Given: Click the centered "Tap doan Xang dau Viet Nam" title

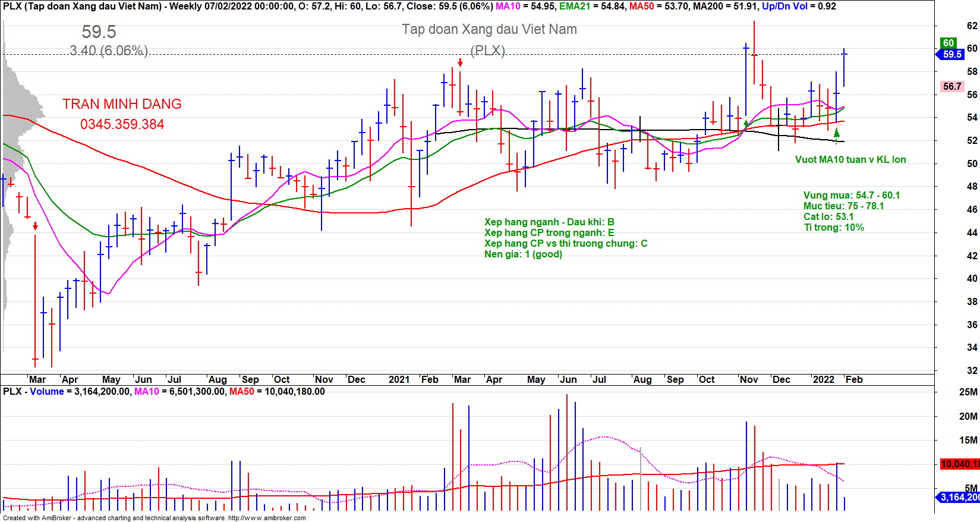Looking at the screenshot, I should click(490, 29).
